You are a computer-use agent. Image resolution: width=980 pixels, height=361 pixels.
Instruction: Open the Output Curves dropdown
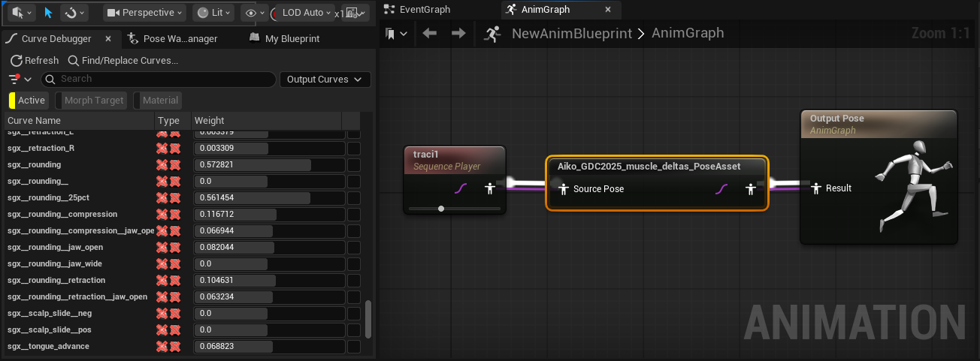point(324,80)
